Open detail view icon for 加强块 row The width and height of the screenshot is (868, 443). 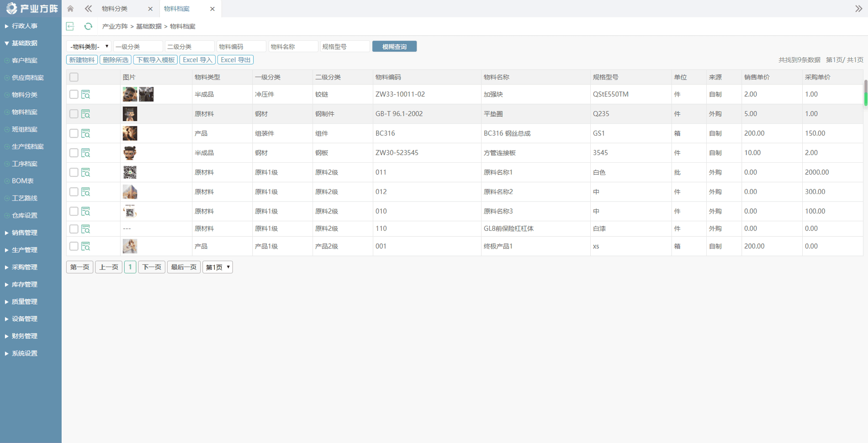click(x=85, y=95)
